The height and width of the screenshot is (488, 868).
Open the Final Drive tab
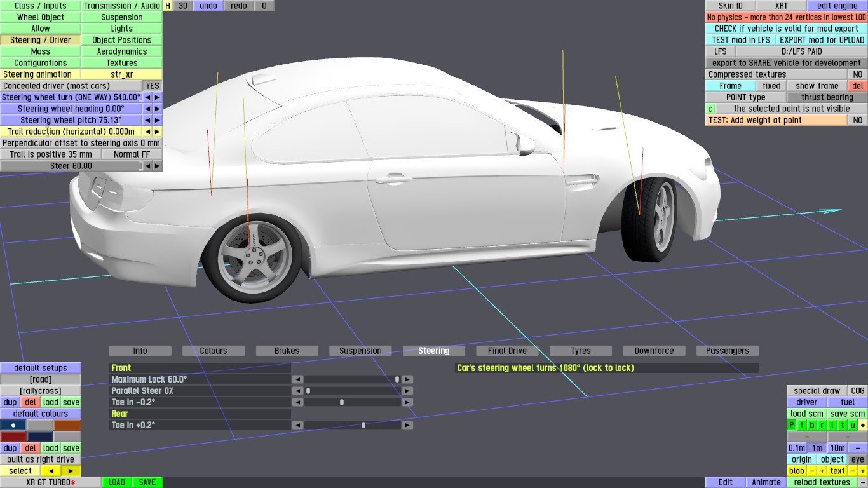point(507,351)
